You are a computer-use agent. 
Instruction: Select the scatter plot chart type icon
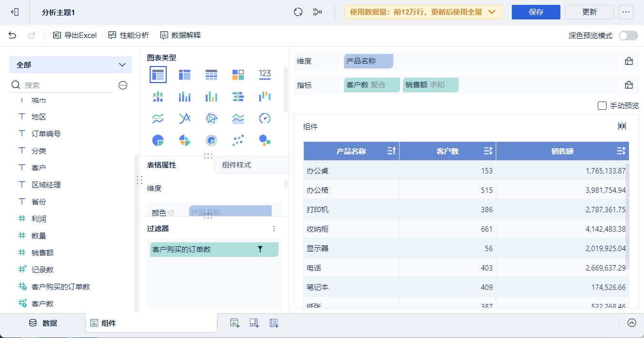[238, 140]
